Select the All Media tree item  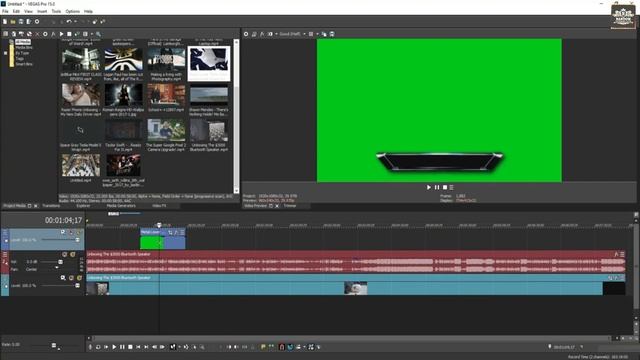tap(23, 42)
